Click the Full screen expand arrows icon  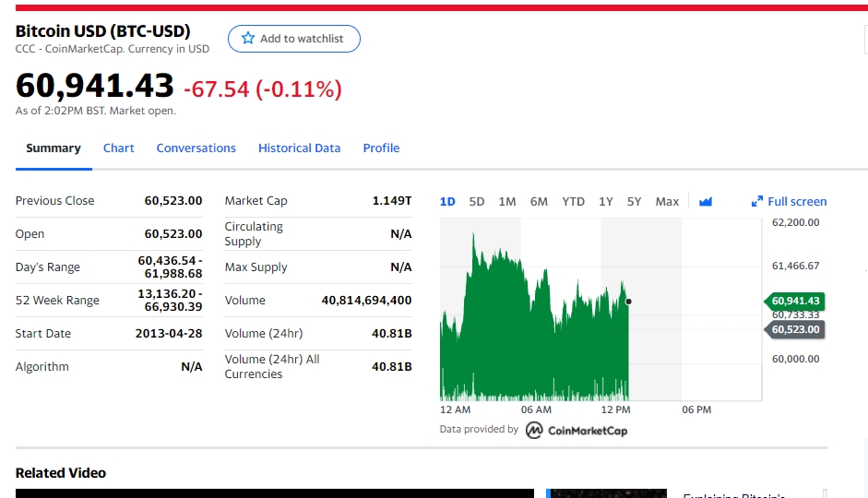pyautogui.click(x=756, y=202)
